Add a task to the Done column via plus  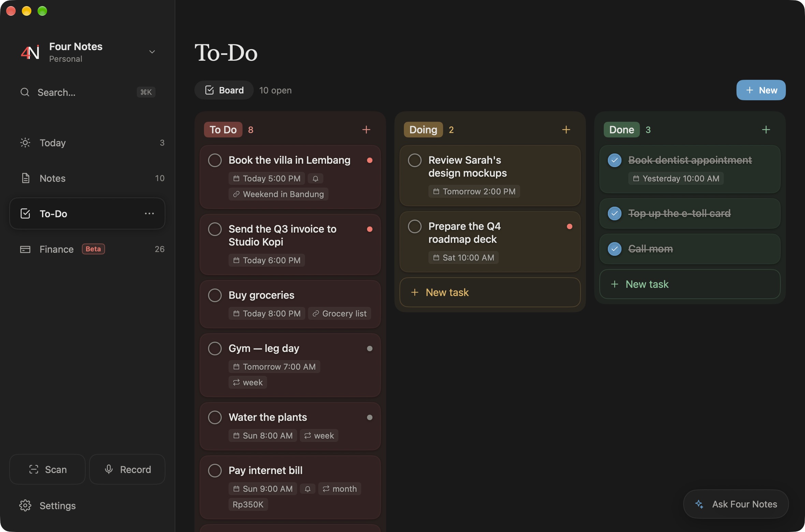(766, 130)
